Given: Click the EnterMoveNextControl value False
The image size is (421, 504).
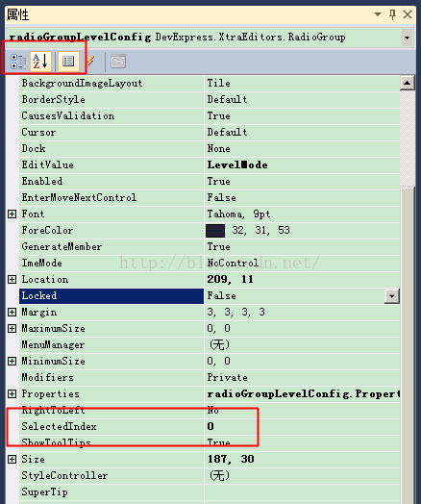Looking at the screenshot, I should pyautogui.click(x=222, y=198).
